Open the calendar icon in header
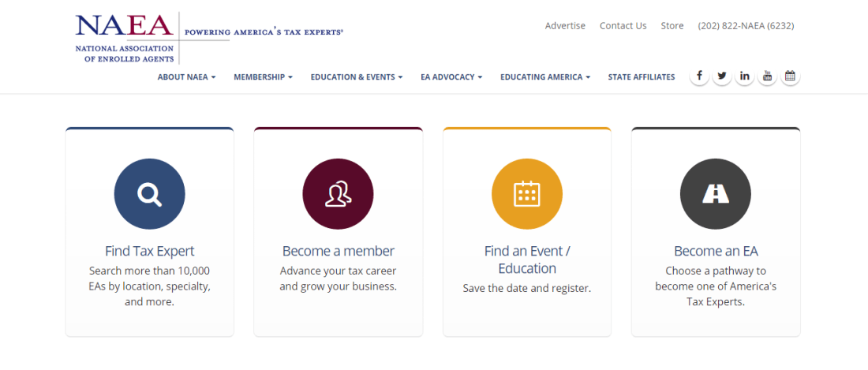The image size is (868, 370). click(790, 76)
